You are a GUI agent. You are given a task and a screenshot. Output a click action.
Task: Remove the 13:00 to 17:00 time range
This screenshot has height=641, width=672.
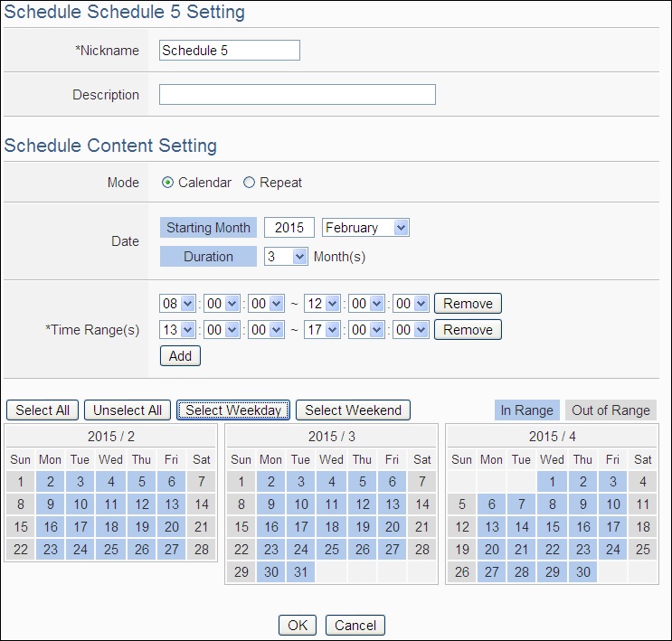[x=468, y=330]
